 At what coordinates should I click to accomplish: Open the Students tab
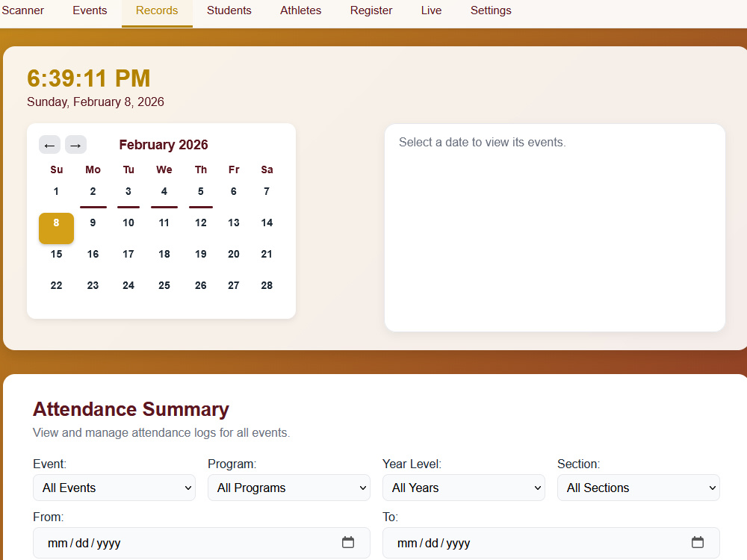pos(229,10)
